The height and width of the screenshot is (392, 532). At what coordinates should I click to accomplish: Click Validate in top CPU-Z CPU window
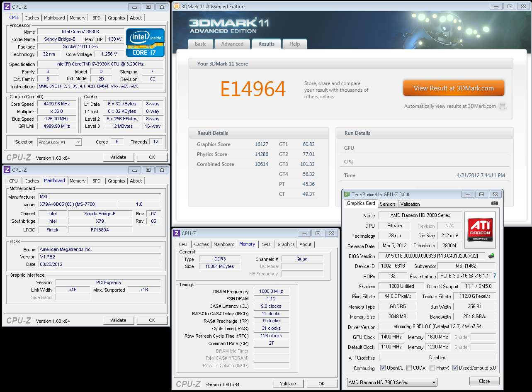[118, 157]
